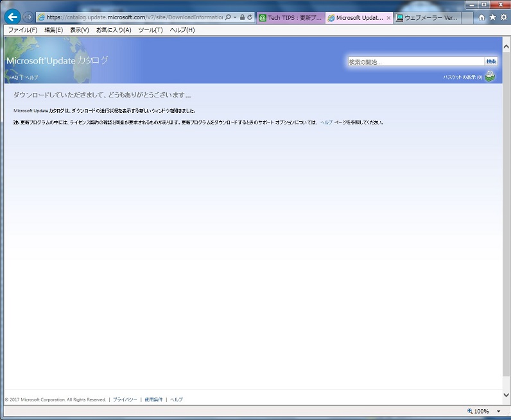The width and height of the screenshot is (511, 420).
Task: Open the footer ヘルプ link
Action: (x=177, y=399)
